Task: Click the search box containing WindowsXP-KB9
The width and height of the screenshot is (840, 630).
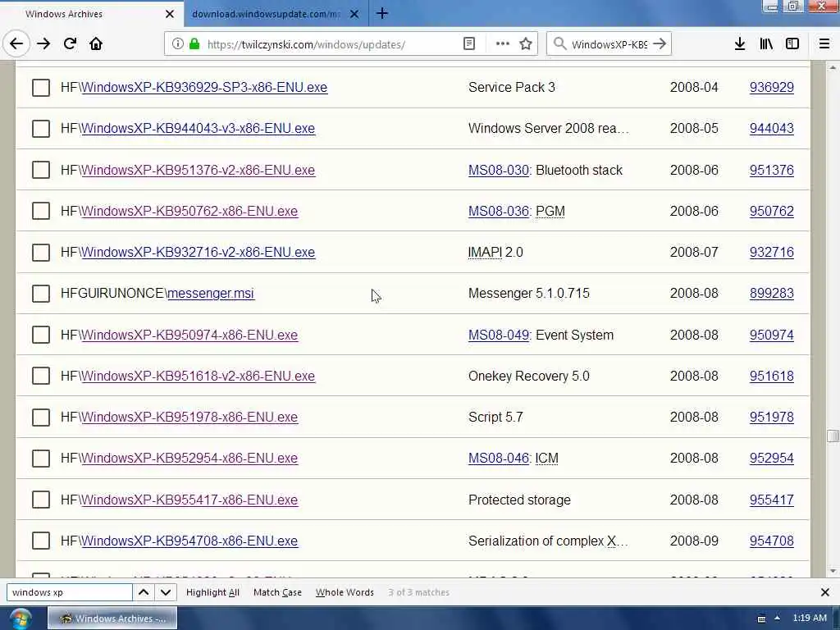Action: tap(609, 44)
